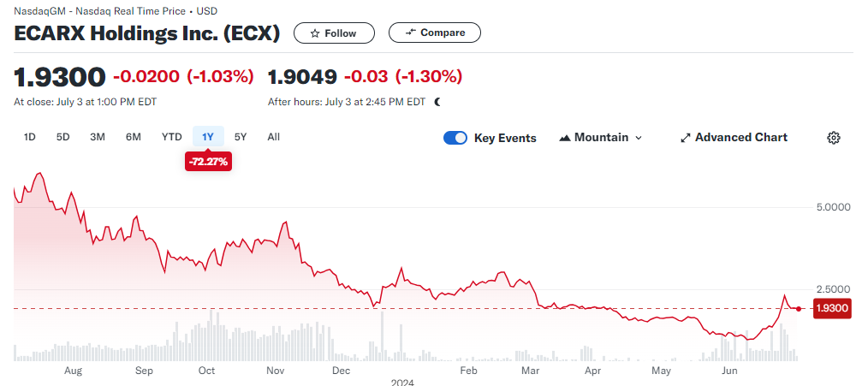The height and width of the screenshot is (386, 868).
Task: Click the compare arrows icon
Action: click(x=410, y=33)
